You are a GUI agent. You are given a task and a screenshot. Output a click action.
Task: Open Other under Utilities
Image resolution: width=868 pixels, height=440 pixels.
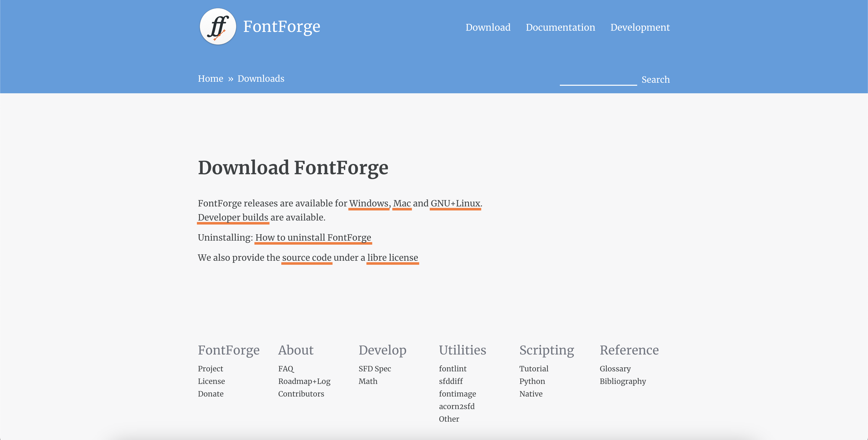[x=449, y=419]
